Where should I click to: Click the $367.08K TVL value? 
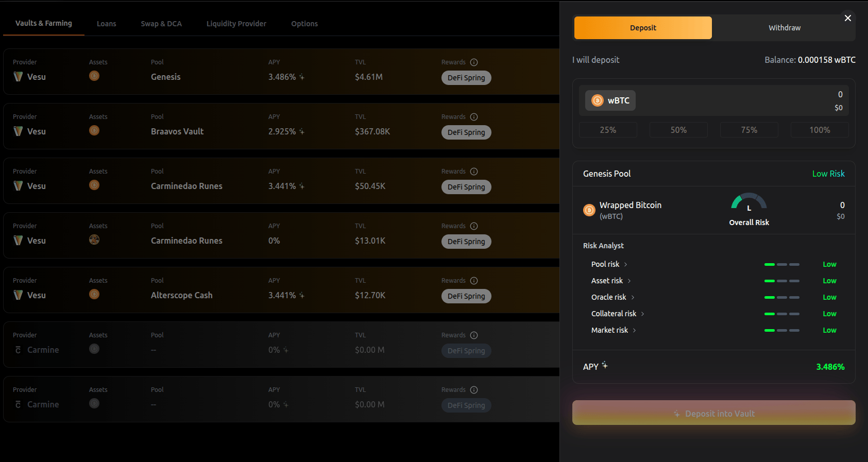point(372,131)
